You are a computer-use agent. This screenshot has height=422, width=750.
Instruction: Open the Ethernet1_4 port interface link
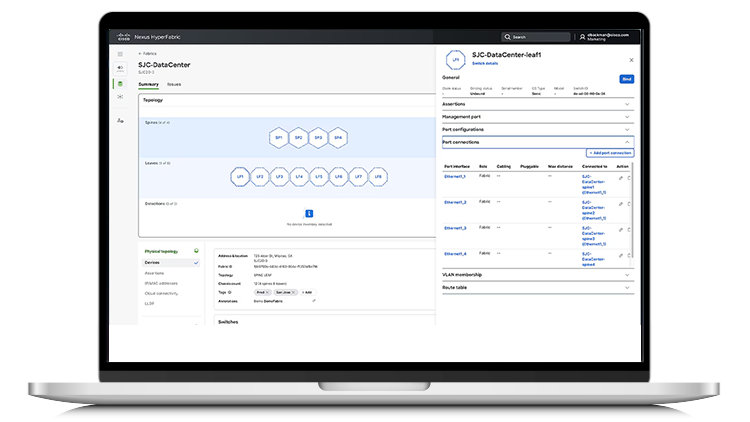455,254
